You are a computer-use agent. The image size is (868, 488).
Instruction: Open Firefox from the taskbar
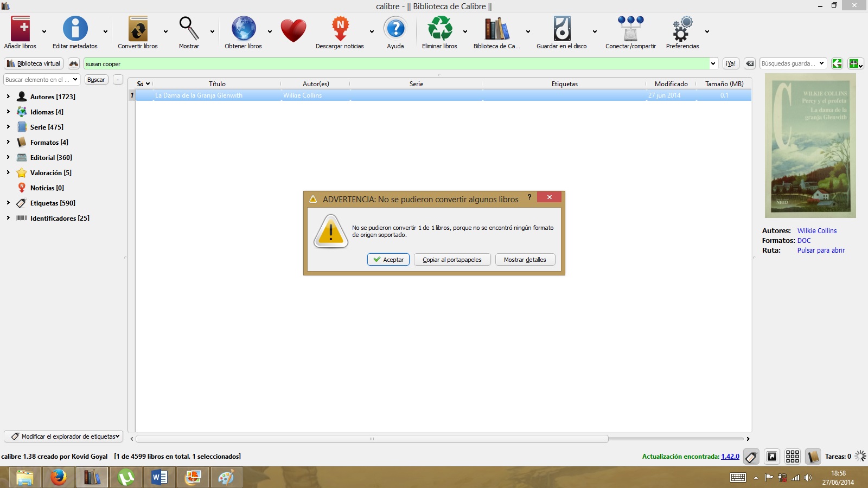tap(59, 477)
